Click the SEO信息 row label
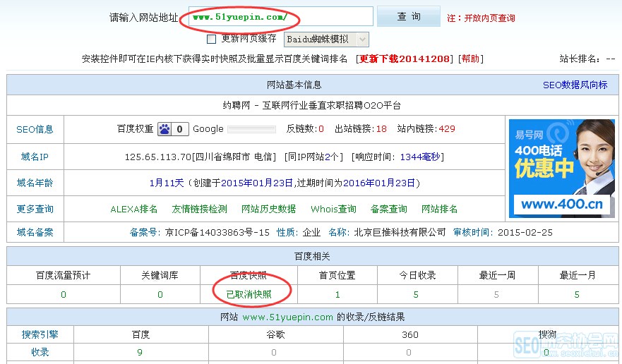 pyautogui.click(x=35, y=129)
